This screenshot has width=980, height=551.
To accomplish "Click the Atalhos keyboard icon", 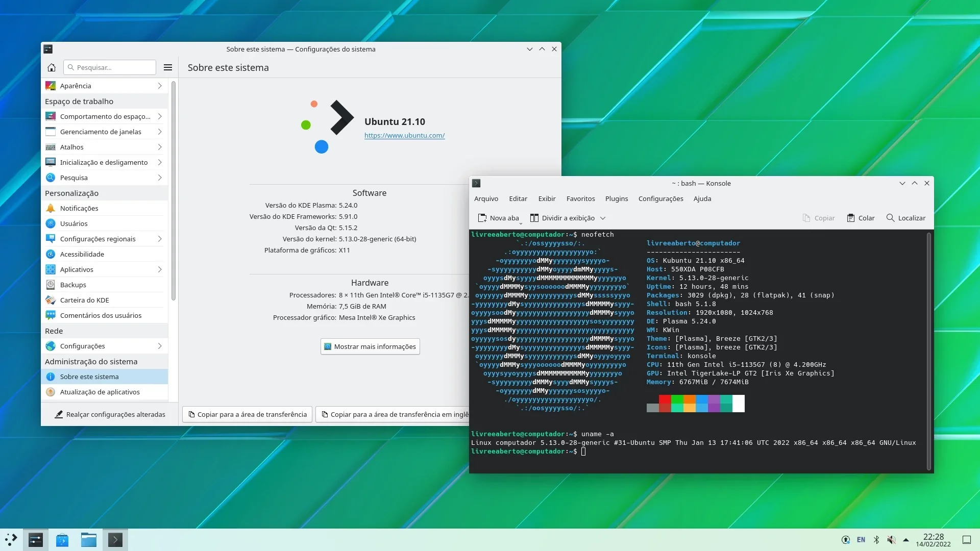I will 51,147.
